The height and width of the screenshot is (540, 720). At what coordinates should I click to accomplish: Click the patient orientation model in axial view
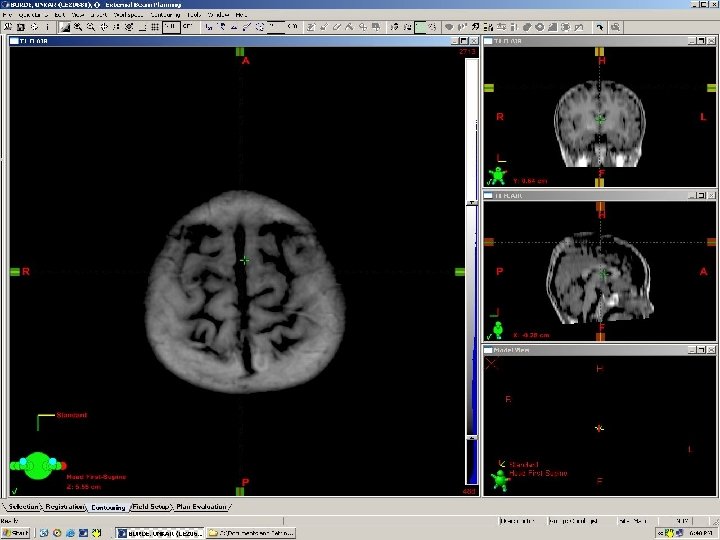38,465
